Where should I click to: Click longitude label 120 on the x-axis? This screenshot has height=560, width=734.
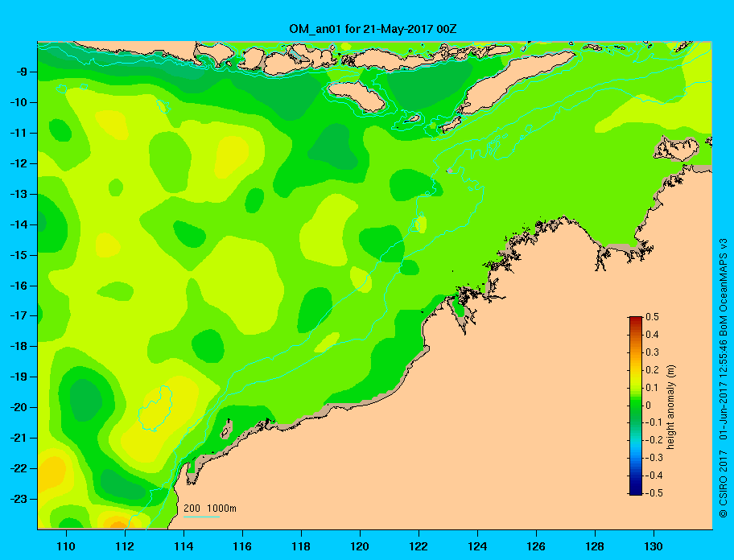point(360,546)
